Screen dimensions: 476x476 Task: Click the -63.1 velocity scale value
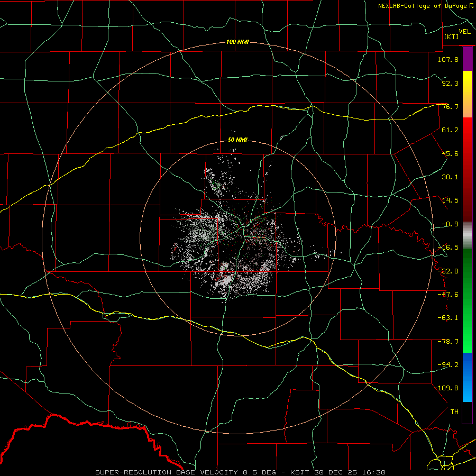(448, 318)
